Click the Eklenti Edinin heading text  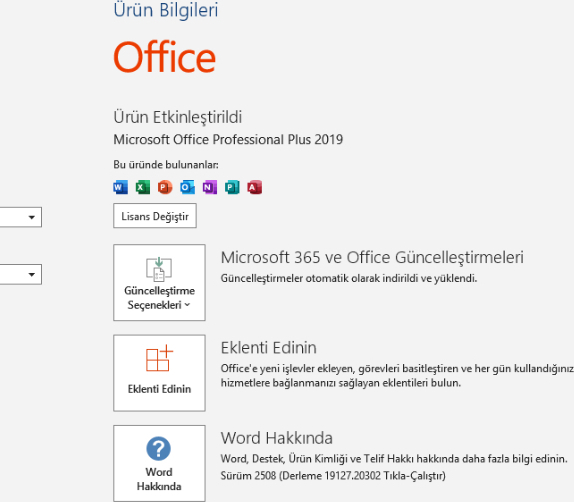coord(269,348)
